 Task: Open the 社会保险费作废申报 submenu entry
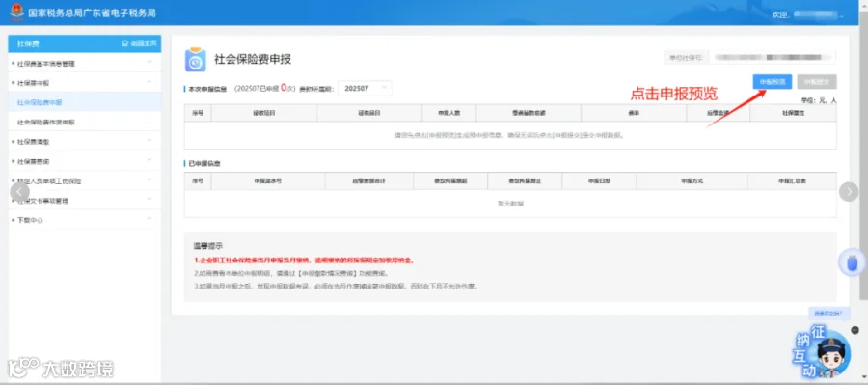pos(85,122)
